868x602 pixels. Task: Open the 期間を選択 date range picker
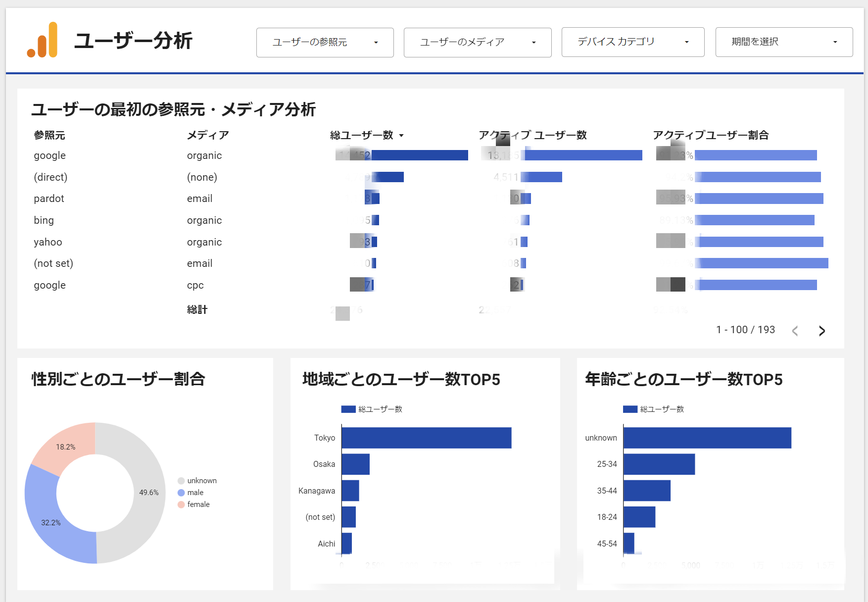[x=783, y=42]
